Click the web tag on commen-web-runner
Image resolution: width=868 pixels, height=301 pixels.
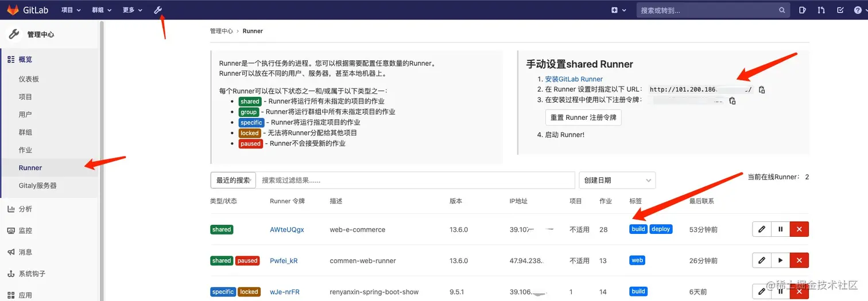coord(637,260)
